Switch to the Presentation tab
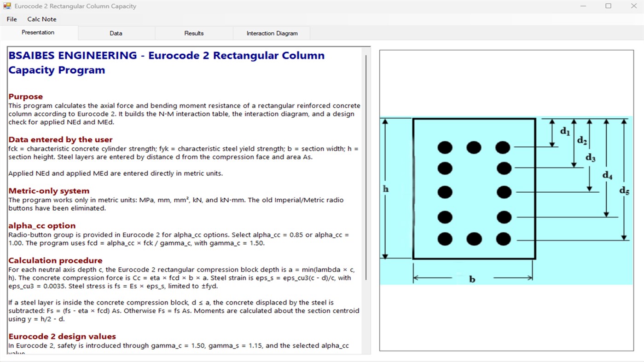Screen dimensions: 644x362 click(x=38, y=33)
